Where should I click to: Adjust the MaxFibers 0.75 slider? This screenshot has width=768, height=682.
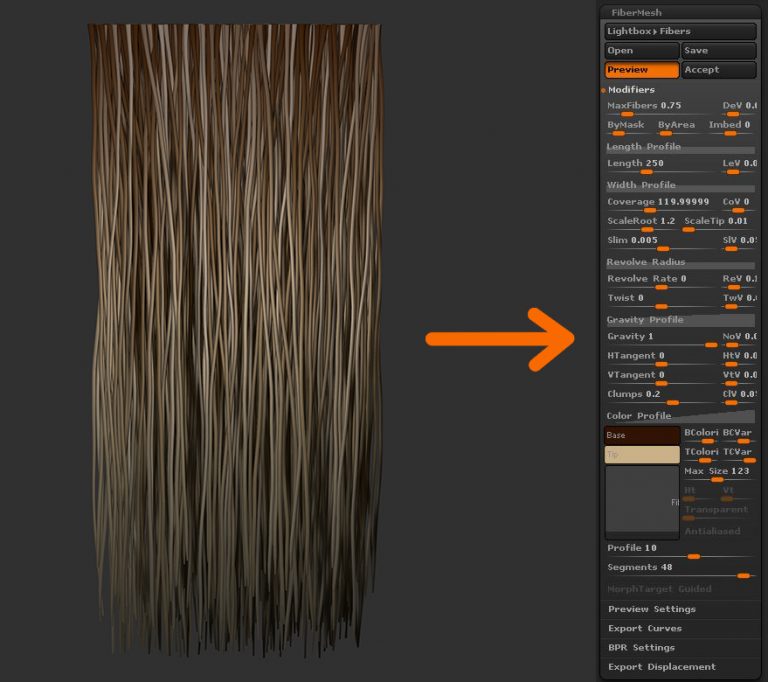(x=660, y=108)
